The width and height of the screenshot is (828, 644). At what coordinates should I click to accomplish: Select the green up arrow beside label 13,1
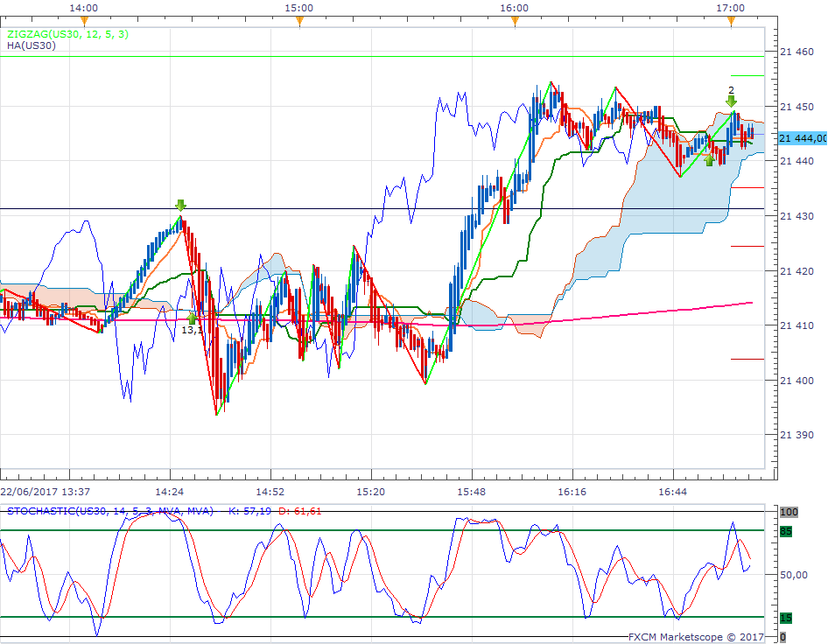192,318
